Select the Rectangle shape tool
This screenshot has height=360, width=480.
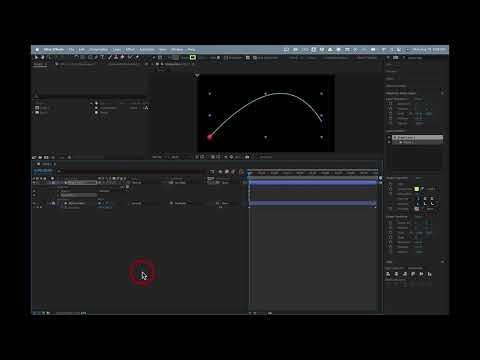pos(90,57)
